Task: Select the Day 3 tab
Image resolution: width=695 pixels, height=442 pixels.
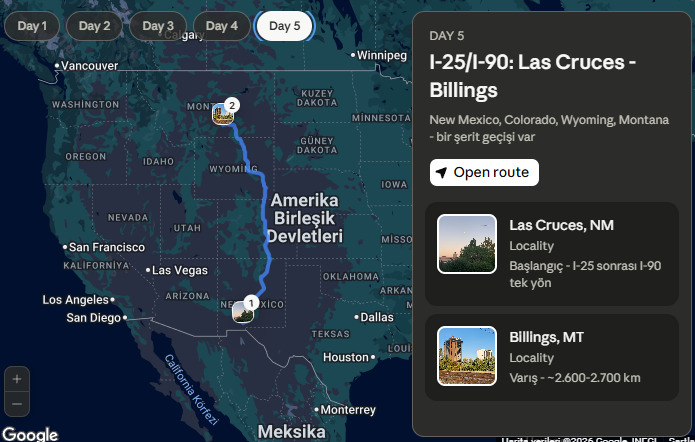Action: click(x=158, y=26)
